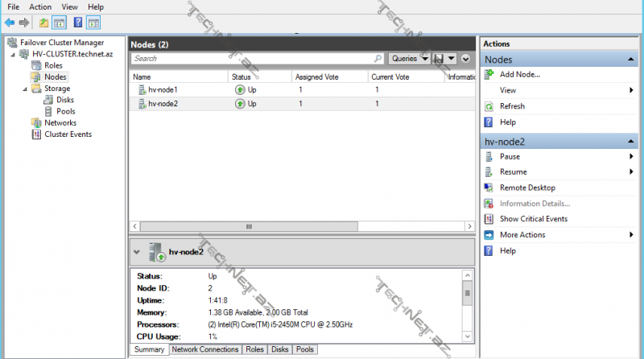Click Remote Desktop action
The height and width of the screenshot is (359, 644).
coord(527,188)
